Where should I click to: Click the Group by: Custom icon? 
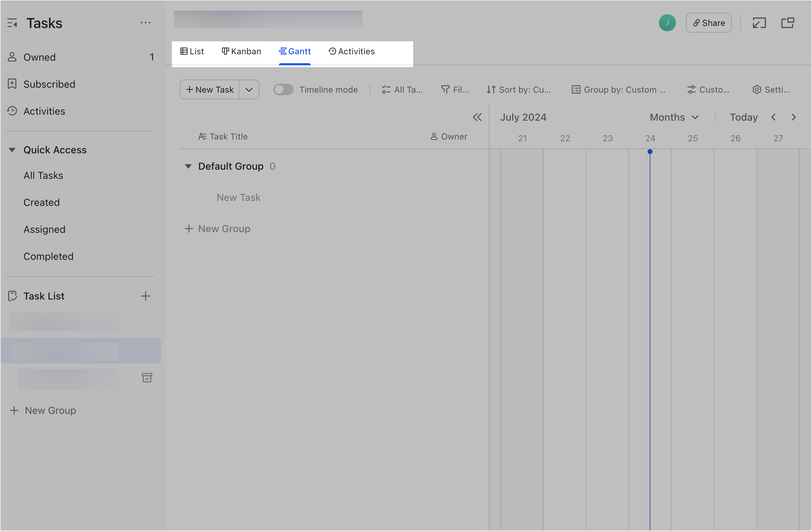(x=575, y=89)
